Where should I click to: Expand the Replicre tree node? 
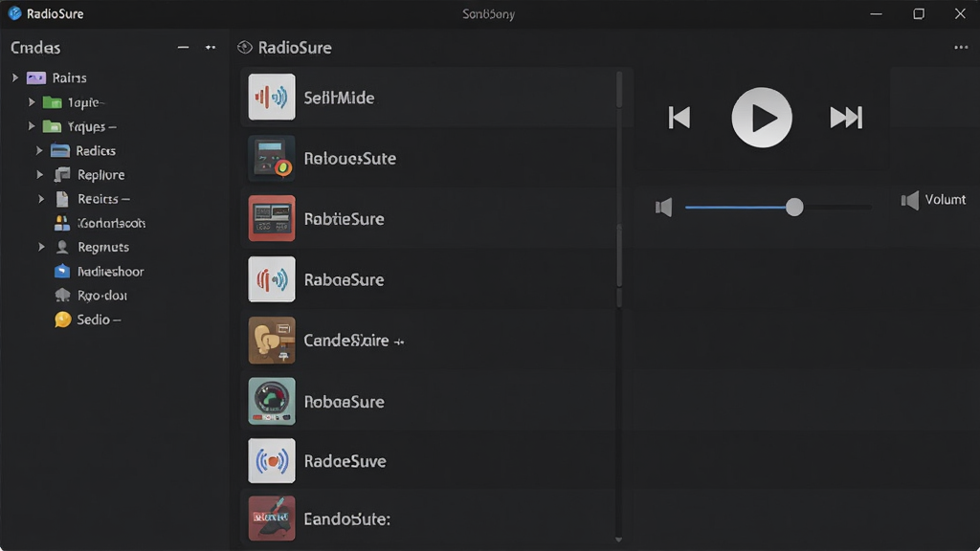click(40, 175)
